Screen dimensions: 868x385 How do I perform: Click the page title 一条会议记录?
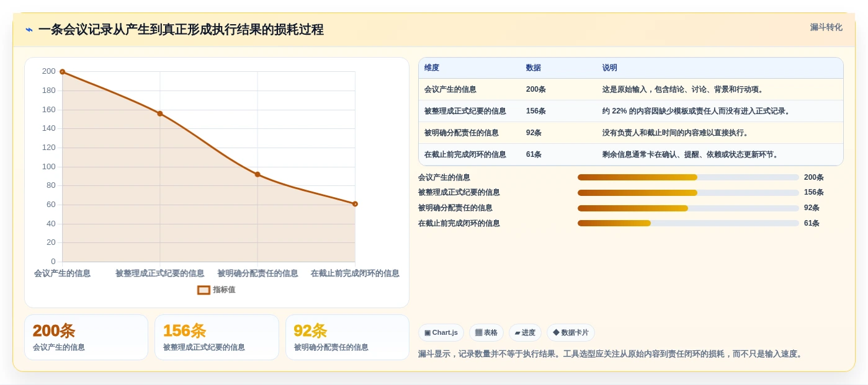181,30
